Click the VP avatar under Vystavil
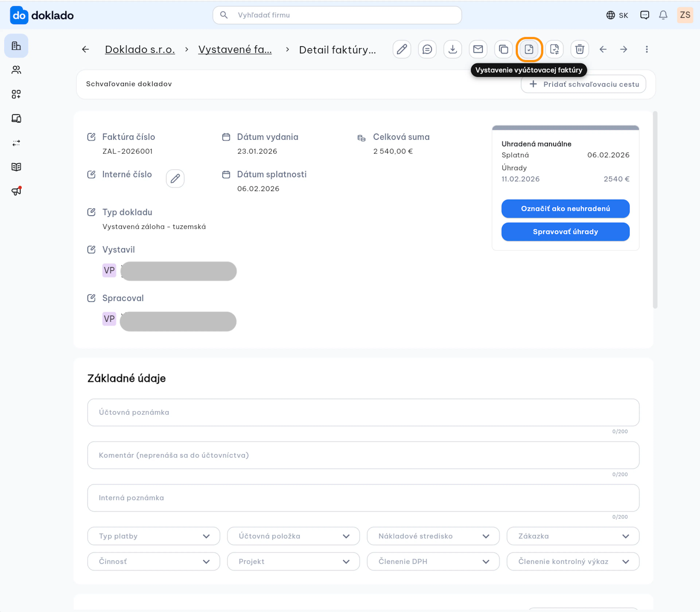The width and height of the screenshot is (700, 612). pos(109,270)
